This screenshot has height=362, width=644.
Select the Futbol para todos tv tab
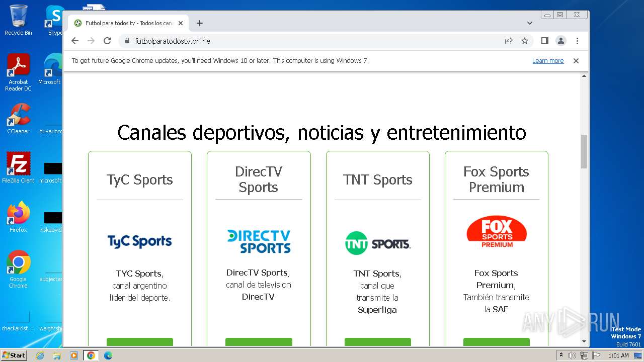click(x=128, y=23)
